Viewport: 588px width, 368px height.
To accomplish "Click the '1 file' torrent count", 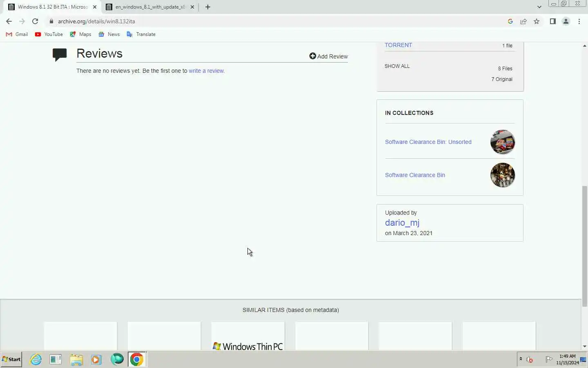I will (507, 46).
